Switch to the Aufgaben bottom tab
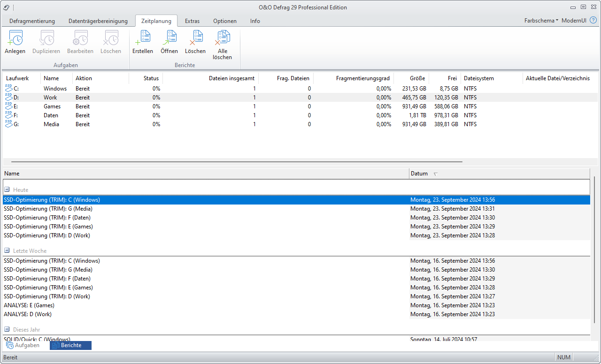 coord(23,345)
